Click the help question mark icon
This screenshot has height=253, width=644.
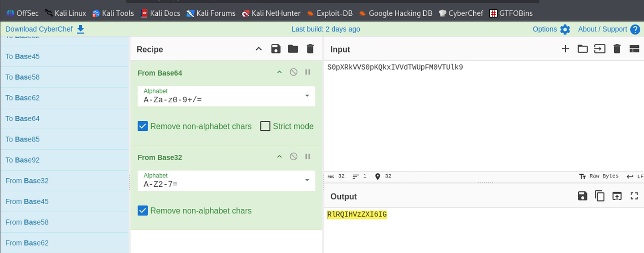coord(635,29)
